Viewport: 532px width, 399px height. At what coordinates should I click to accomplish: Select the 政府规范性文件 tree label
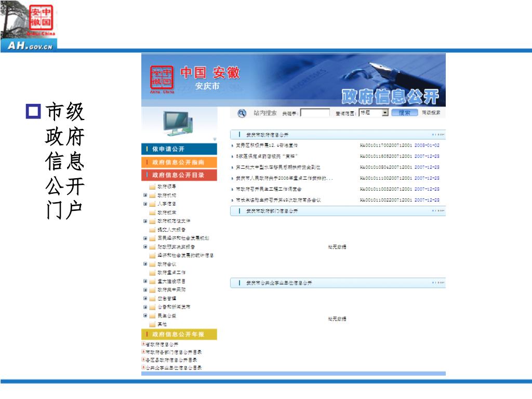coord(174,221)
